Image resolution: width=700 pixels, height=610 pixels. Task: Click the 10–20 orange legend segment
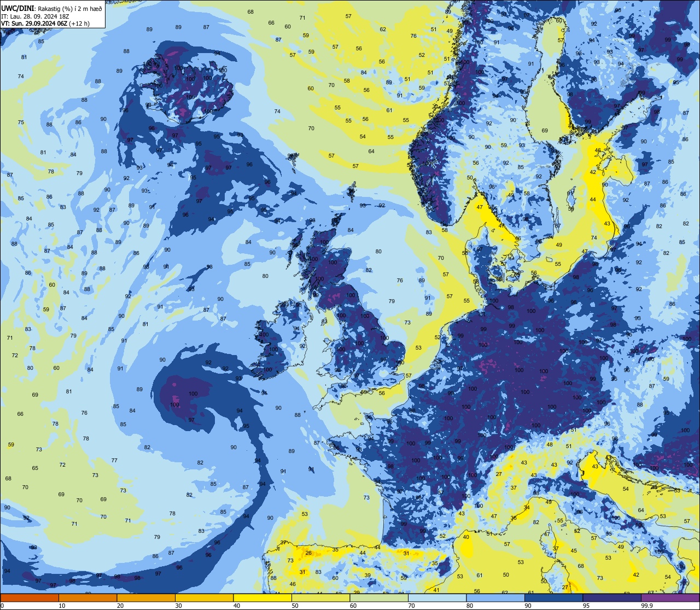coord(87,598)
